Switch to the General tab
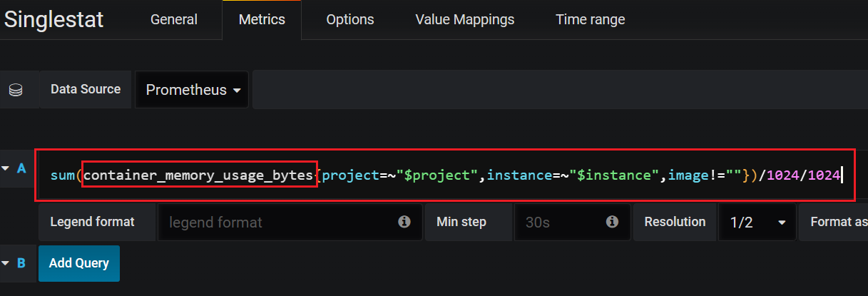Image resolution: width=868 pixels, height=296 pixels. point(174,20)
